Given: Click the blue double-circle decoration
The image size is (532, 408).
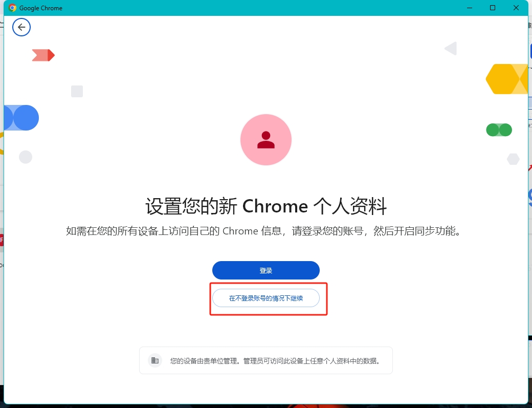Looking at the screenshot, I should 21,118.
